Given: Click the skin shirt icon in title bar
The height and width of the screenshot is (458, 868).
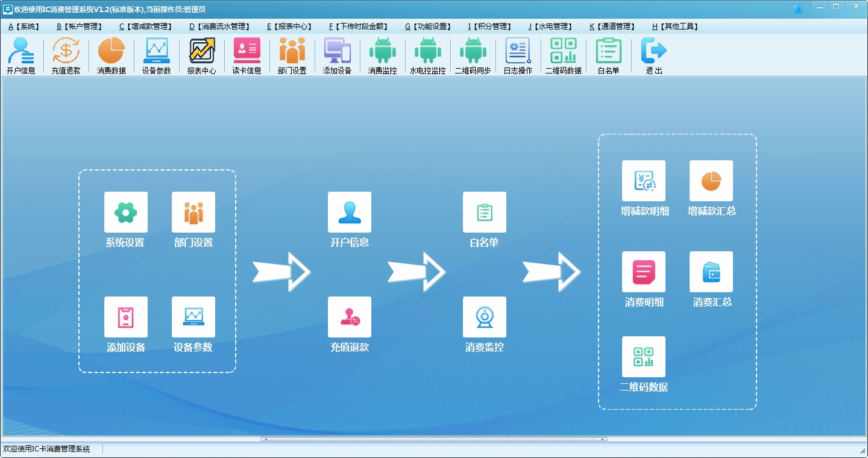Looking at the screenshot, I should (799, 8).
